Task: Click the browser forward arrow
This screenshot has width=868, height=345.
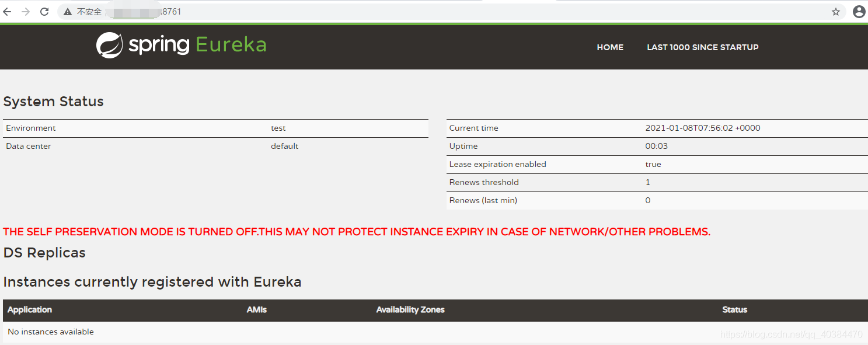Action: (26, 12)
